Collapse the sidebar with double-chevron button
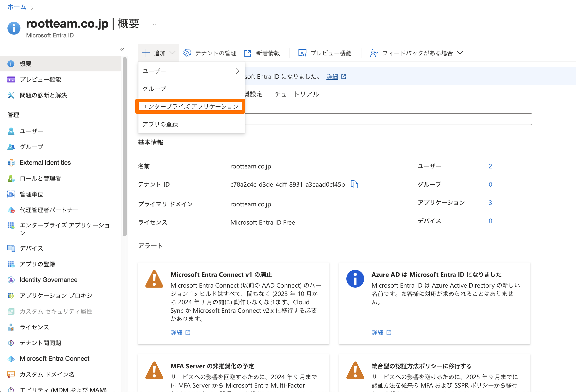The height and width of the screenshot is (392, 576). pos(122,50)
